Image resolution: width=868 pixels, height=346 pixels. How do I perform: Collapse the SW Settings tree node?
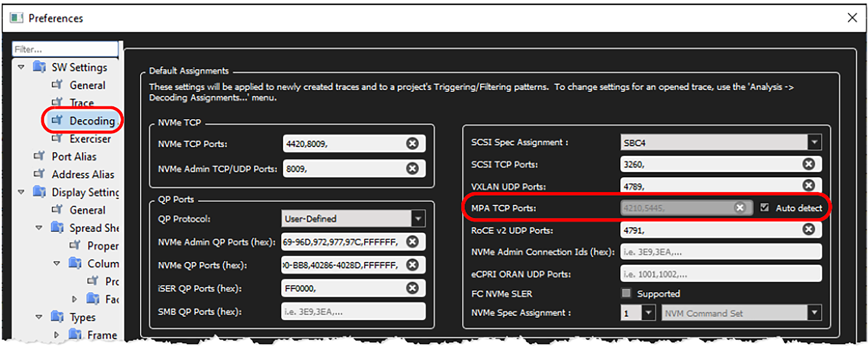[x=21, y=67]
